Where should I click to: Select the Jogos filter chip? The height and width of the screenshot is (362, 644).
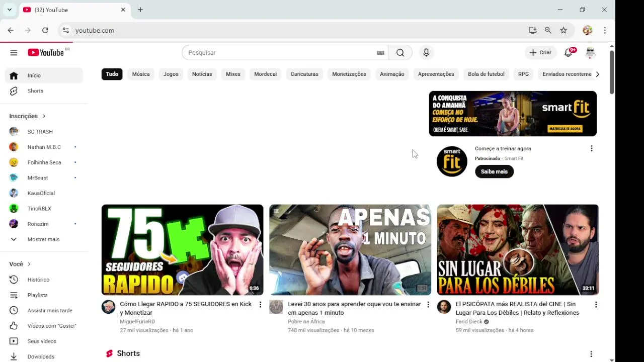point(171,74)
